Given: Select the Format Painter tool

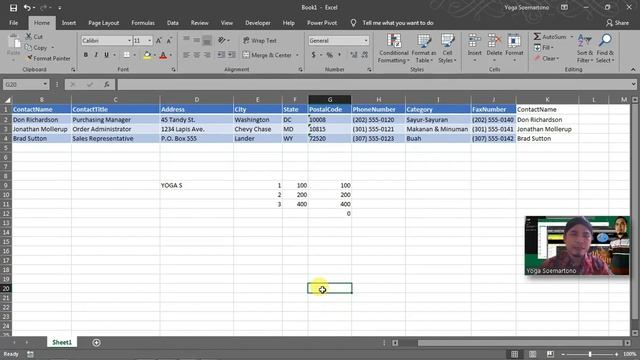Looking at the screenshot, I should point(49,58).
